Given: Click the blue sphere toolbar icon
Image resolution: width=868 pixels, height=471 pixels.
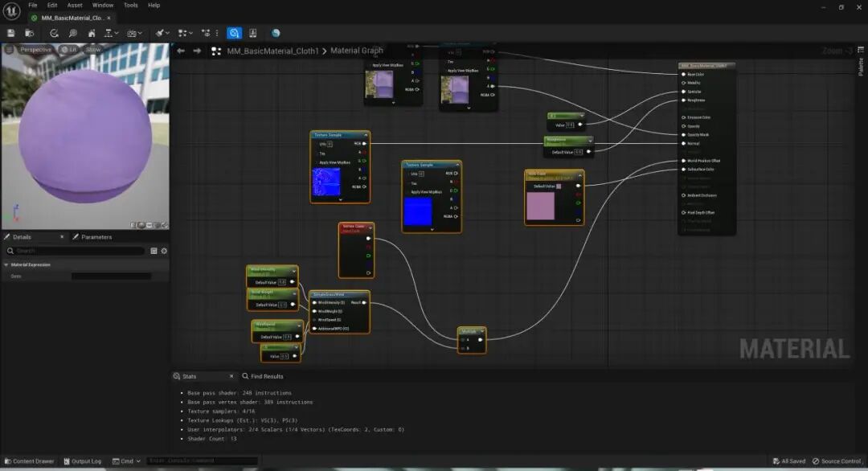Looking at the screenshot, I should click(276, 33).
